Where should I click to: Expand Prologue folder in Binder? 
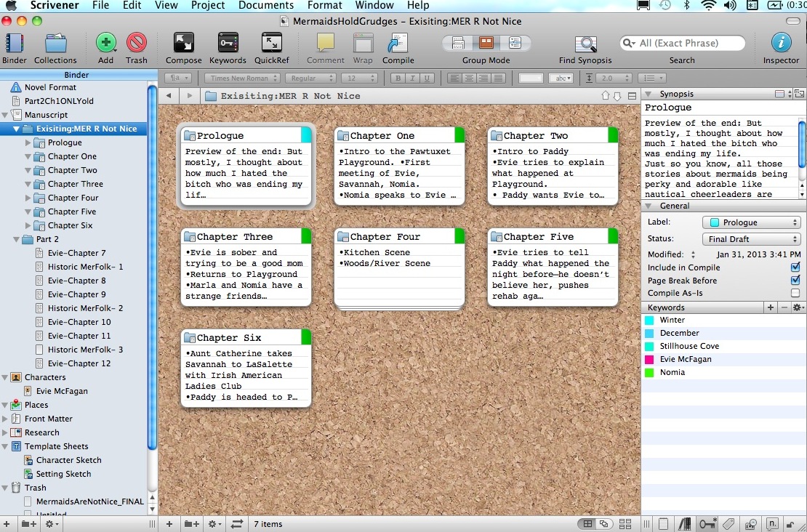coord(28,142)
